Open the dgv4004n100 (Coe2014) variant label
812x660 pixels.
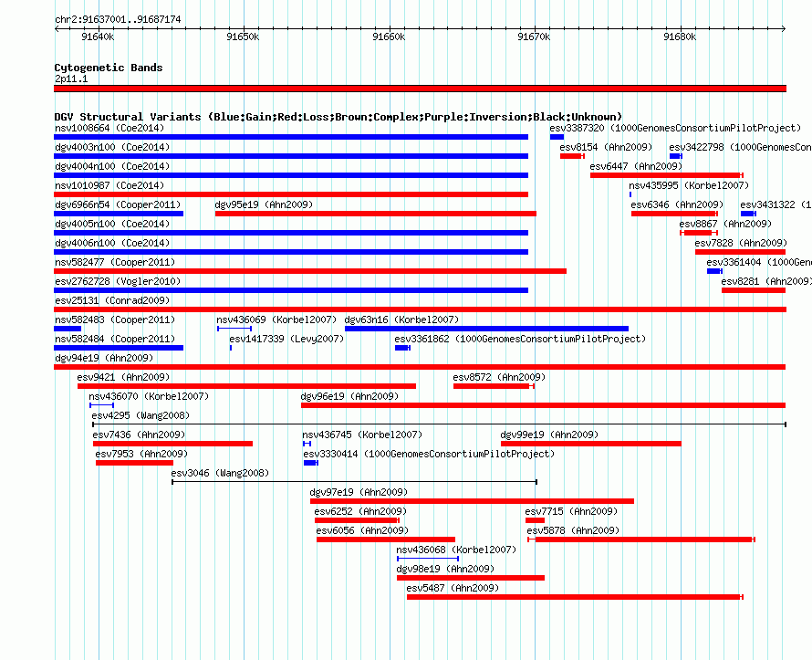pyautogui.click(x=112, y=166)
